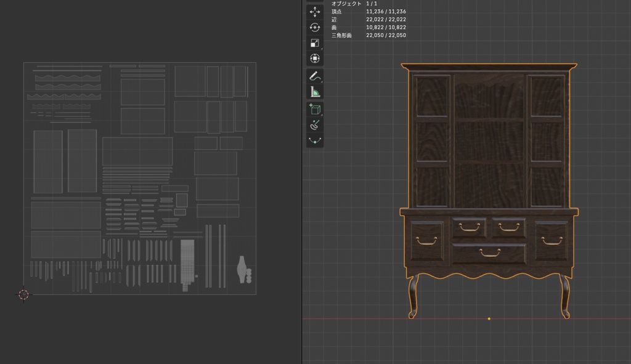The height and width of the screenshot is (364, 631).
Task: Click the cabinet's right curved front leg
Action: [x=564, y=296]
